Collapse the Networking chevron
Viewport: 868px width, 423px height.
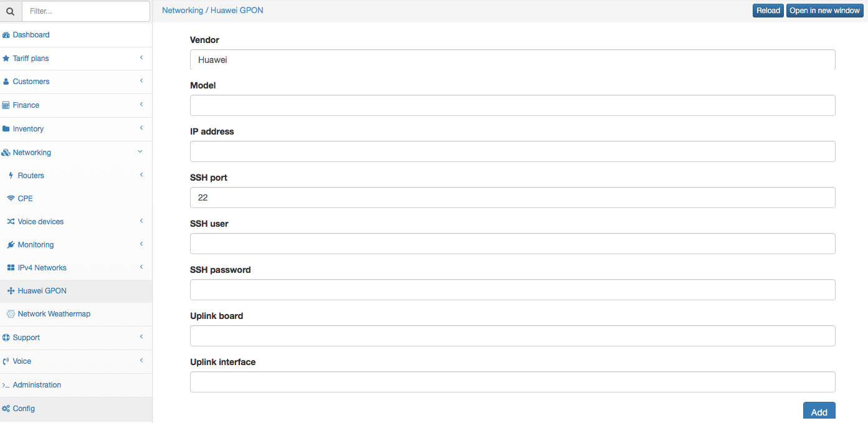(140, 152)
